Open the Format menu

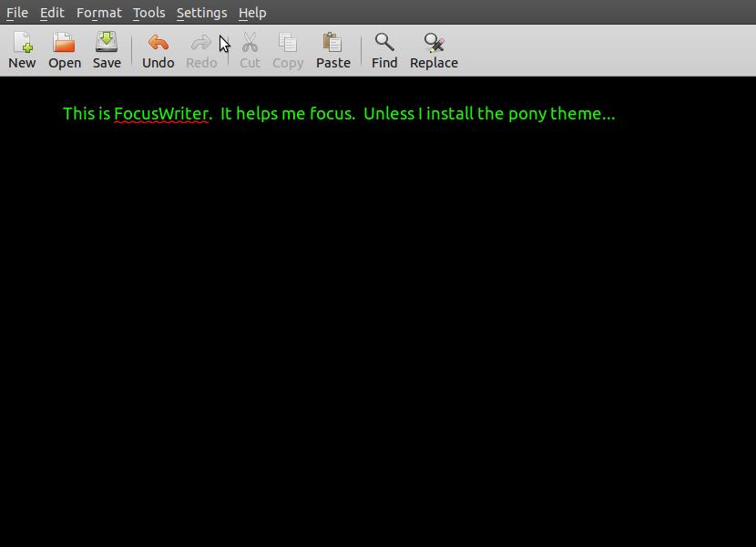pyautogui.click(x=99, y=13)
